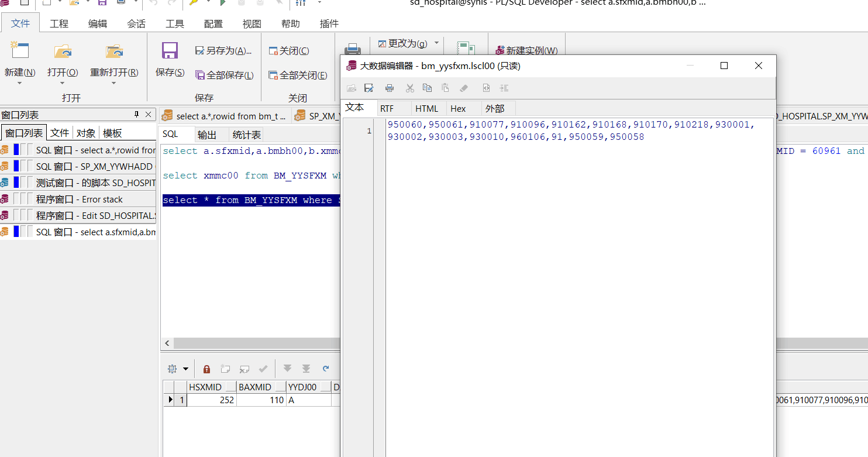This screenshot has height=457, width=868.
Task: Open the 插件 ribbon tab
Action: 329,23
